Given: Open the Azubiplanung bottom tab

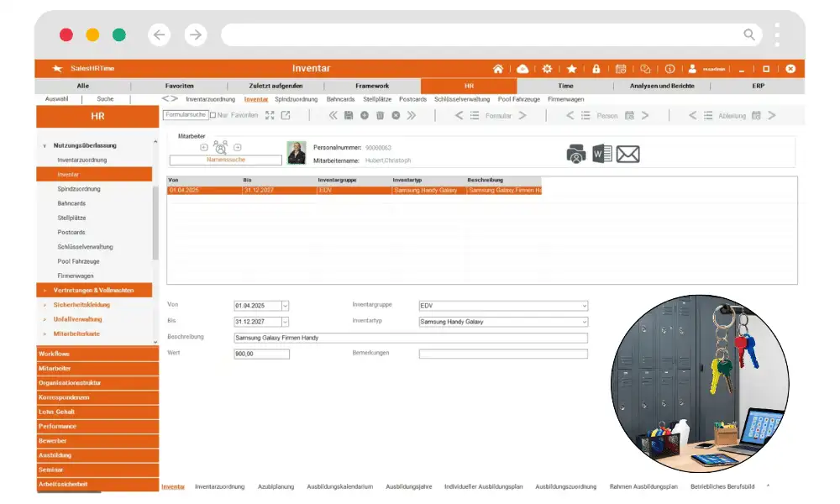Looking at the screenshot, I should point(276,486).
